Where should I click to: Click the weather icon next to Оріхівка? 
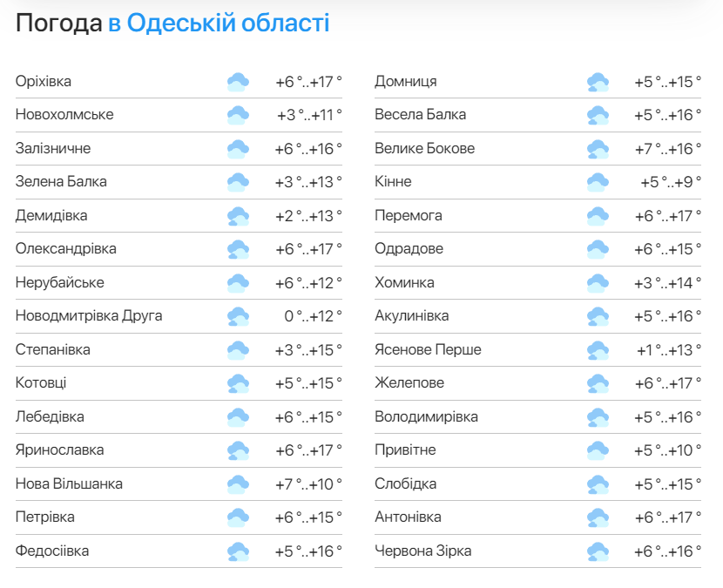coord(238,83)
